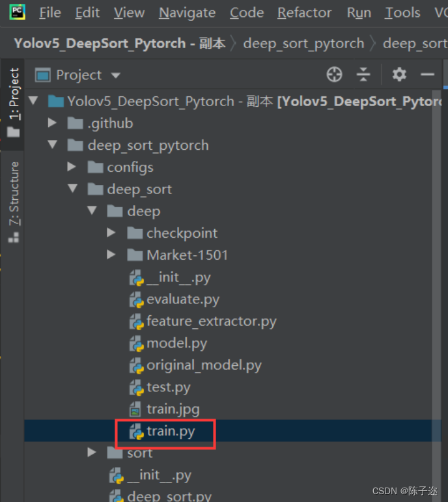
Task: Select the .github folder row
Action: click(x=232, y=123)
